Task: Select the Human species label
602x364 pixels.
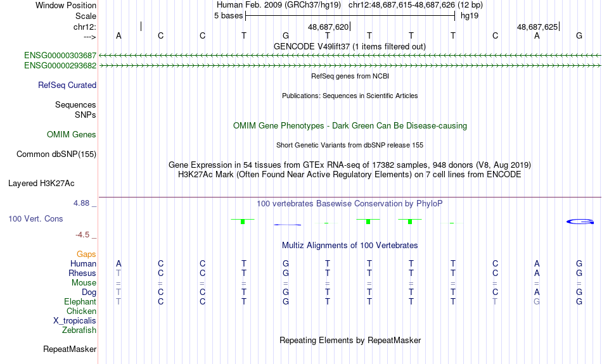Action: point(83,263)
